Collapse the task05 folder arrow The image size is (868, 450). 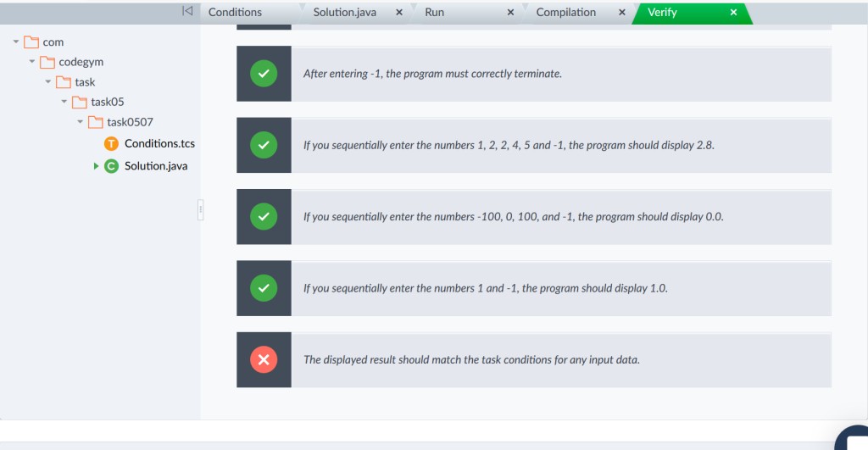click(64, 102)
